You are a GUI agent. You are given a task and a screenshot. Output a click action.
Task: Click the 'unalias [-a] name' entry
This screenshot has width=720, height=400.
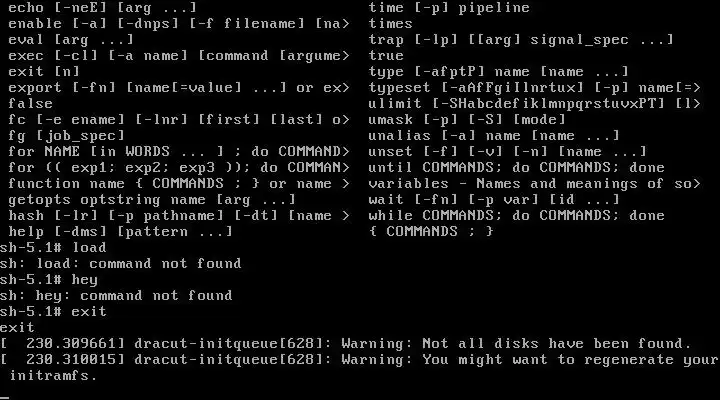click(x=494, y=136)
